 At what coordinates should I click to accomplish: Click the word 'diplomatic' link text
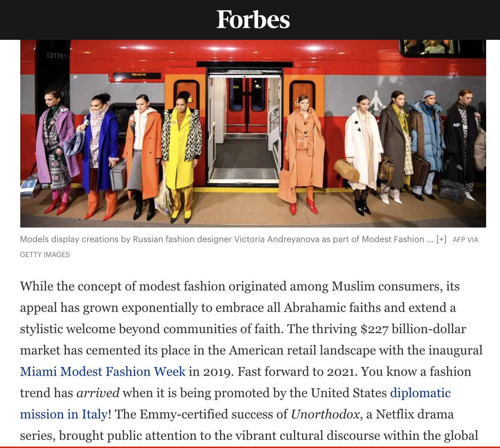coord(420,393)
